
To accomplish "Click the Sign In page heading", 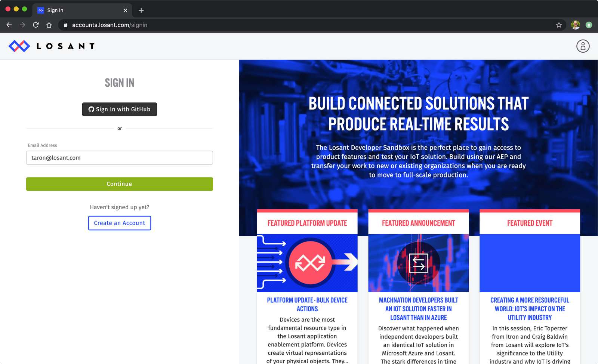I will pos(120,83).
